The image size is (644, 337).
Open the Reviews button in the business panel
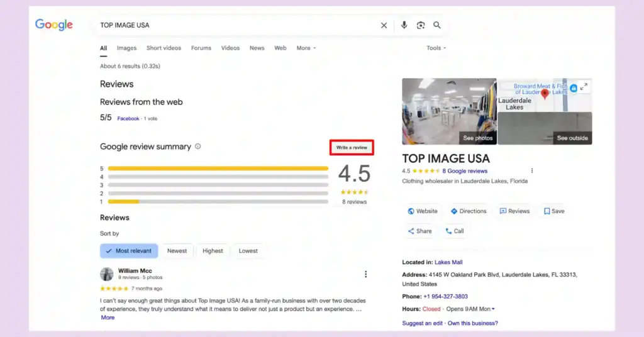click(x=514, y=211)
